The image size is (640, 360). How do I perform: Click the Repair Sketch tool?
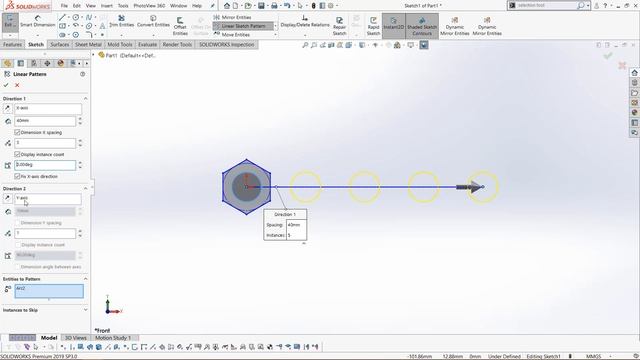coord(339,26)
